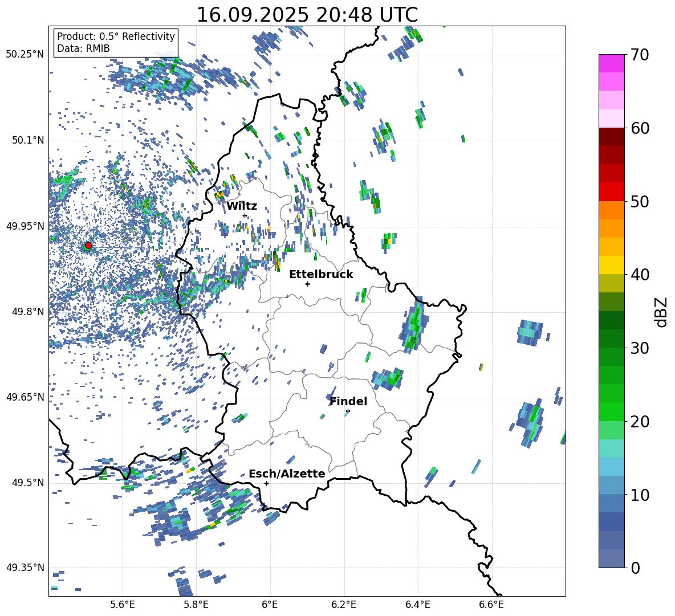Image resolution: width=675 pixels, height=616 pixels.
Task: Click the 0 dBZ colorbar tick label
Action: pyautogui.click(x=635, y=568)
